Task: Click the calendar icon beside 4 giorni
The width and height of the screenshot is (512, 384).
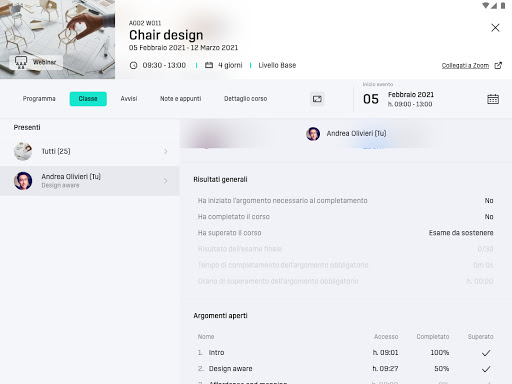Action: tap(209, 65)
